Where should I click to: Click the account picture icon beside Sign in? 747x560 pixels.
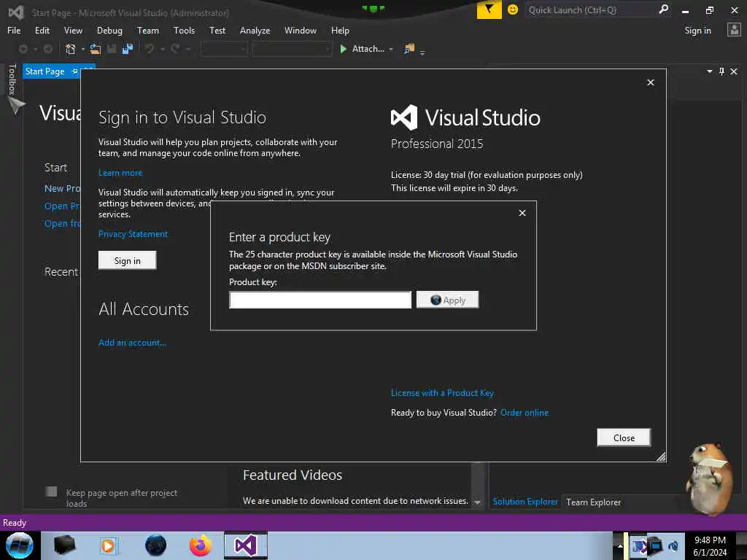tap(734, 30)
